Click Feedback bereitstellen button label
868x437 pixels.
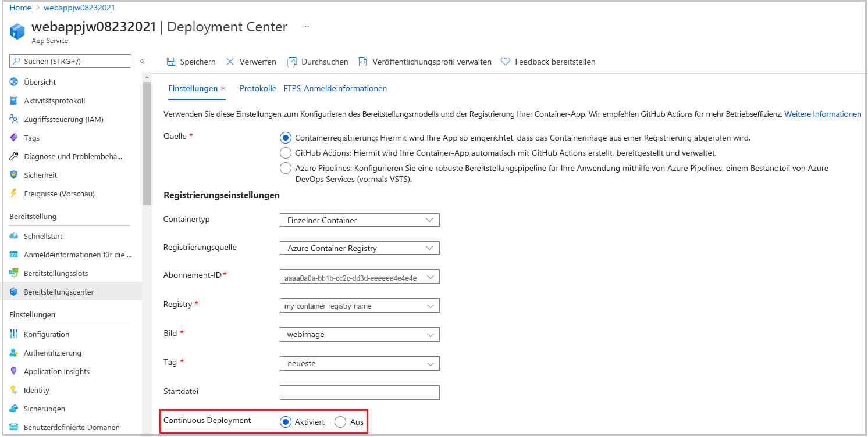click(x=555, y=62)
